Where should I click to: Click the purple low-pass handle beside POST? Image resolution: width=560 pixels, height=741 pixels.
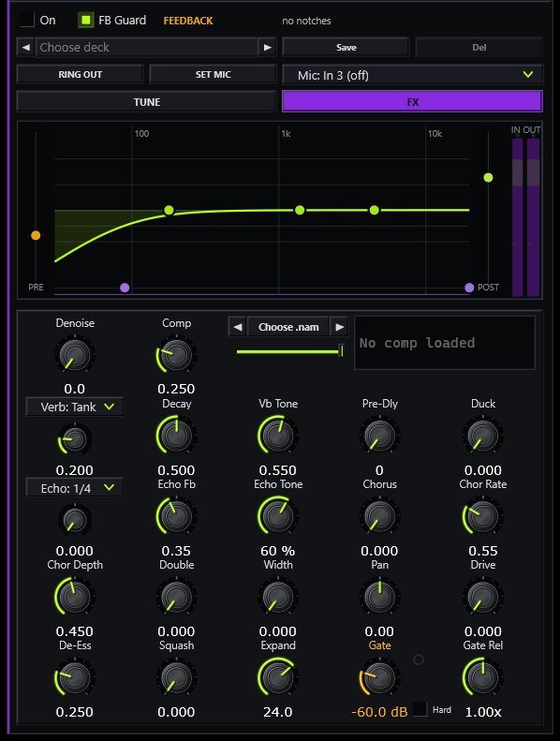(469, 288)
